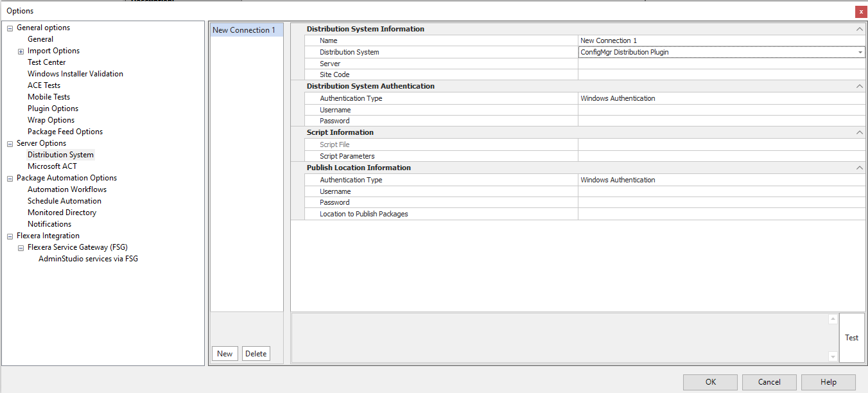Expand the Import Options tree node
868x393 pixels.
(21, 51)
